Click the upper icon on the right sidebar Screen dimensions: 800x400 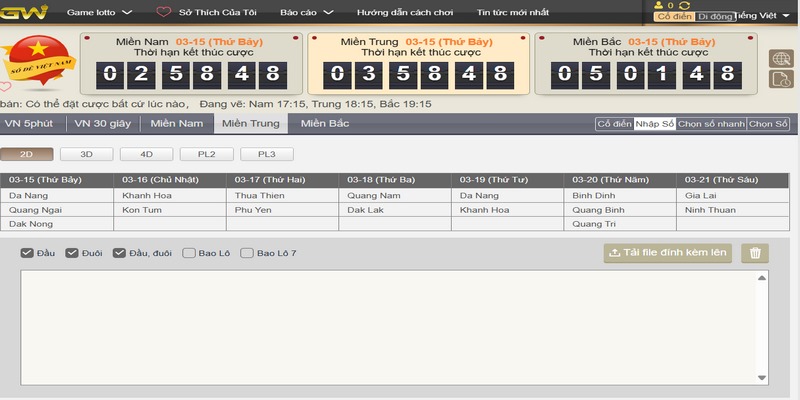pos(782,58)
